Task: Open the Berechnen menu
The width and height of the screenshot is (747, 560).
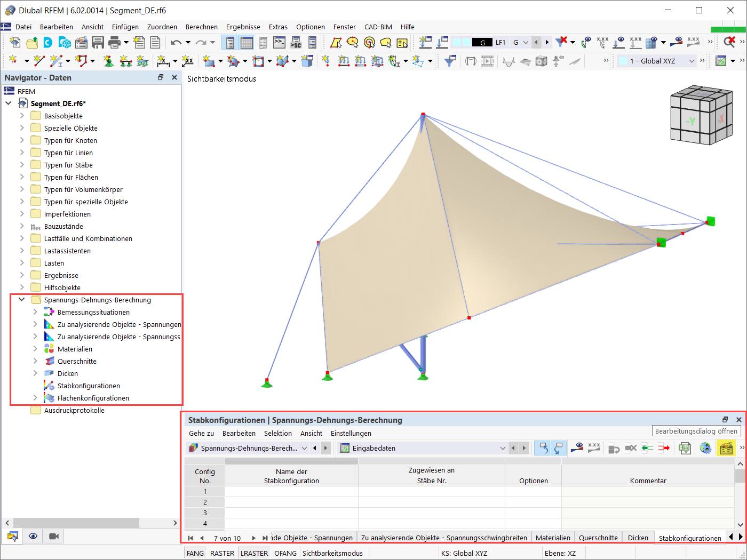Action: [x=202, y=27]
